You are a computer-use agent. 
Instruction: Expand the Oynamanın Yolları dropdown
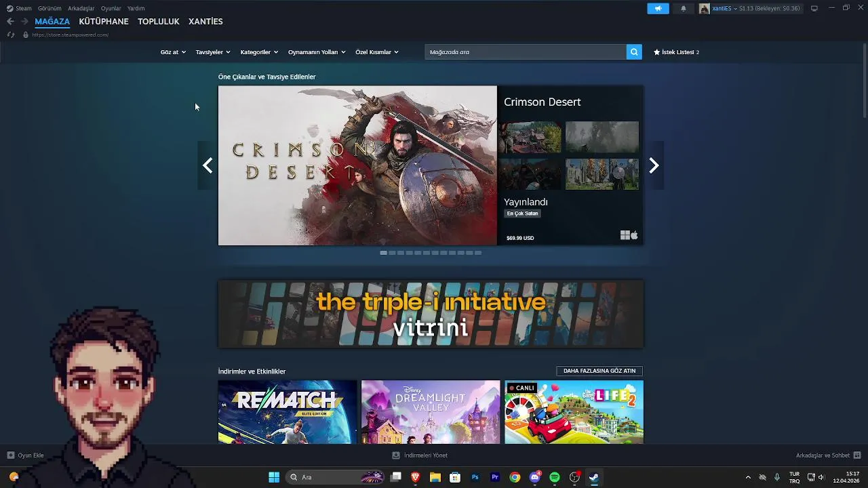(317, 52)
